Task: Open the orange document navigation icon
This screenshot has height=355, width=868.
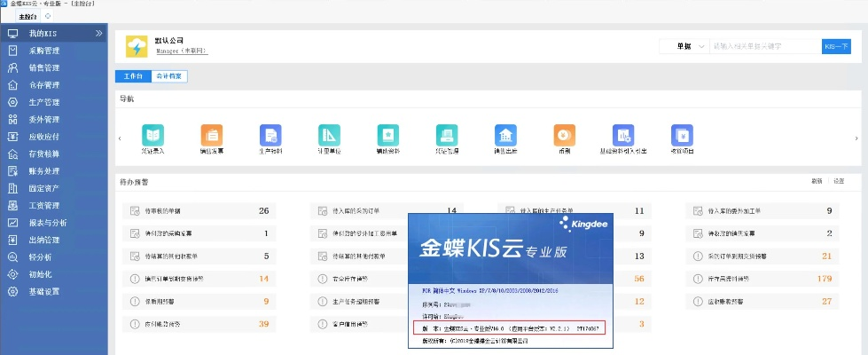Action: click(211, 136)
